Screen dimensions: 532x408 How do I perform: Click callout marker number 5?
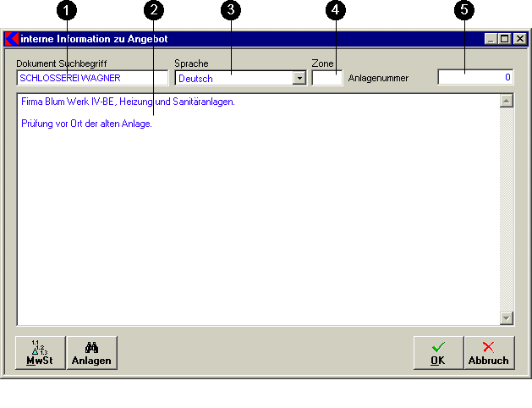tap(463, 10)
